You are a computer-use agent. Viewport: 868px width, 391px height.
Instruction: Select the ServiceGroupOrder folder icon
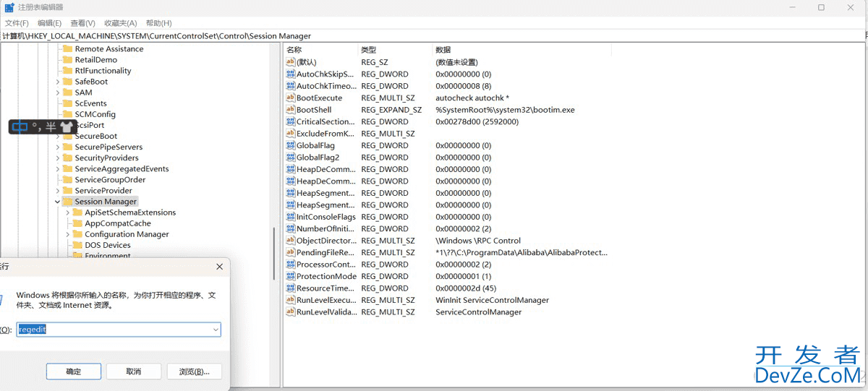[x=68, y=179]
